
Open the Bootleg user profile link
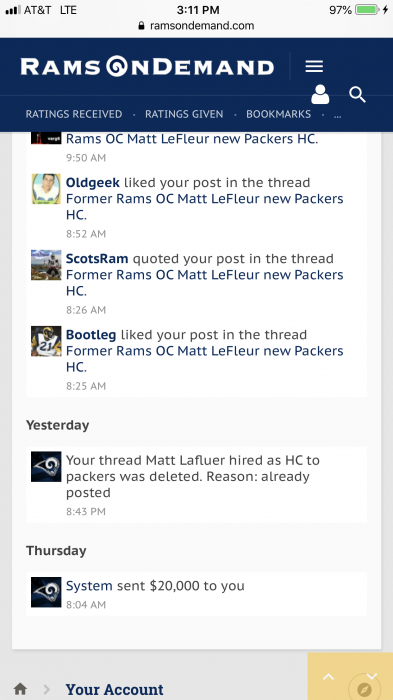pyautogui.click(x=91, y=335)
